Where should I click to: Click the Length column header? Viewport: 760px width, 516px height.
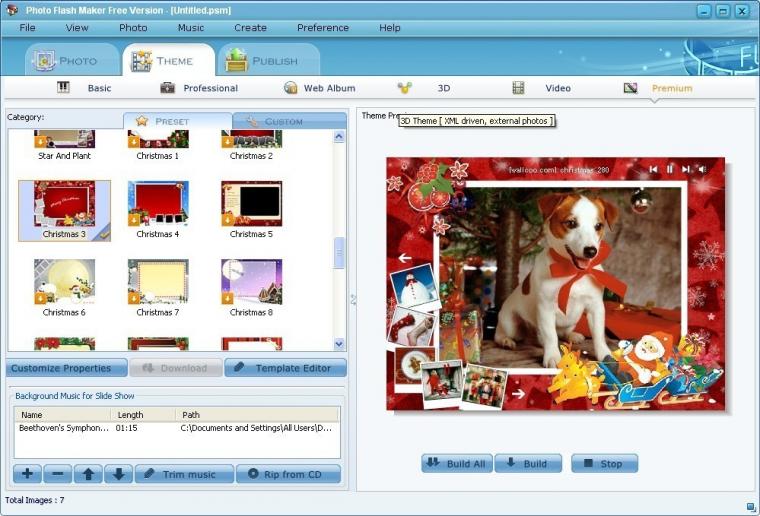[143, 415]
